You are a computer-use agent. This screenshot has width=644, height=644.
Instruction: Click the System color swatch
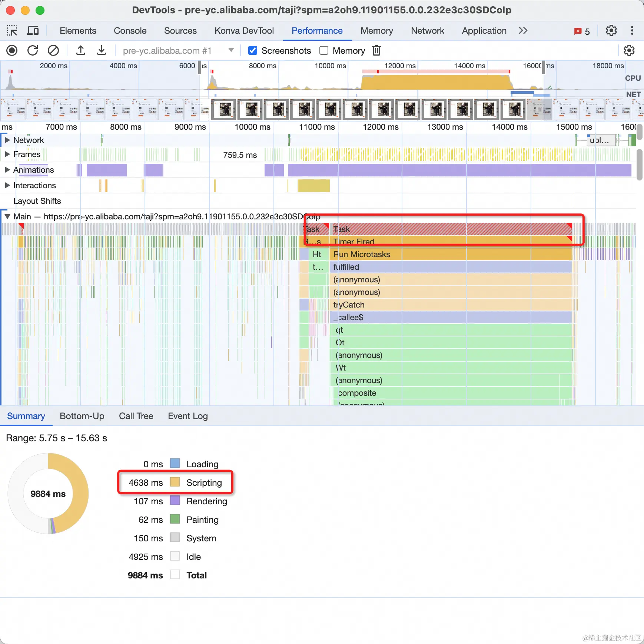[x=175, y=538]
